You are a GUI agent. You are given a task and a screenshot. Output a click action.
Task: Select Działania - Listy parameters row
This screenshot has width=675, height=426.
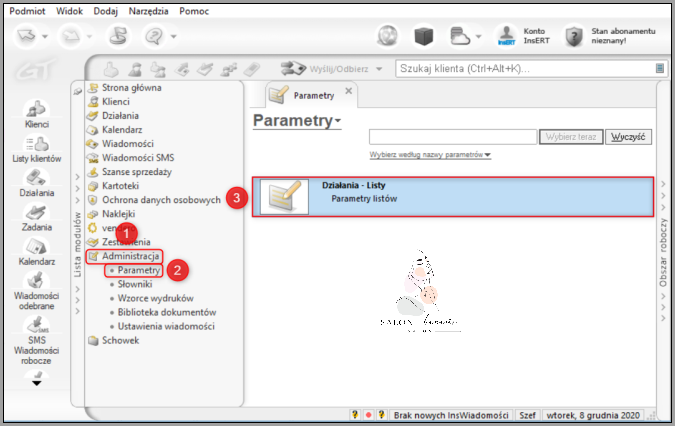point(453,197)
